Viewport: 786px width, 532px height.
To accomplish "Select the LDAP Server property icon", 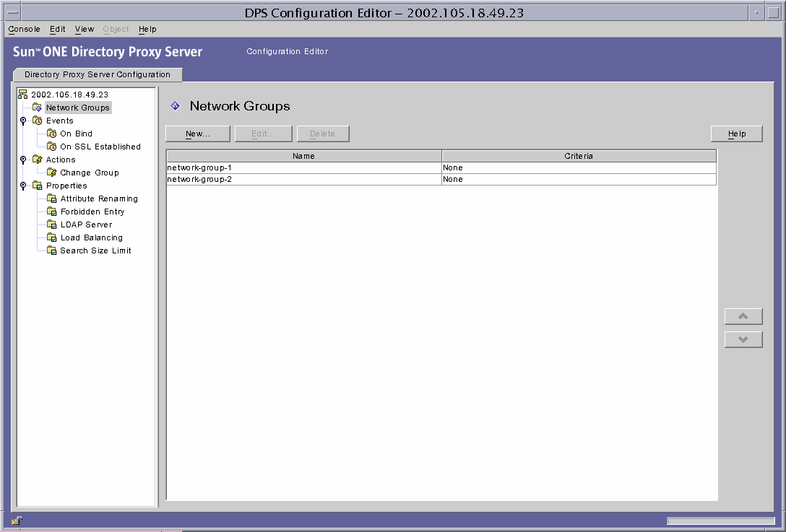I will coord(51,224).
